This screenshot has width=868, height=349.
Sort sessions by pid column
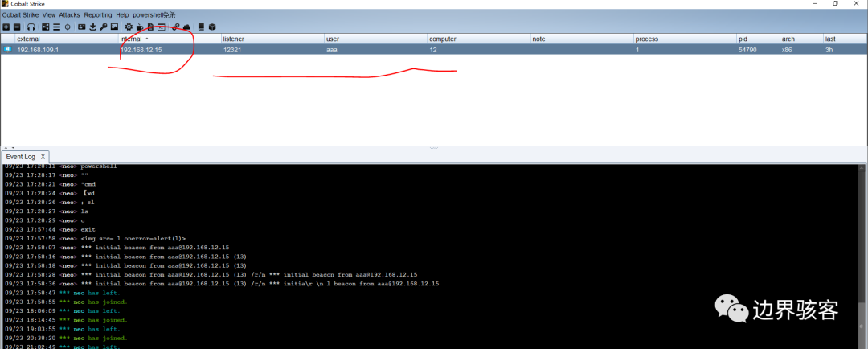(x=758, y=39)
